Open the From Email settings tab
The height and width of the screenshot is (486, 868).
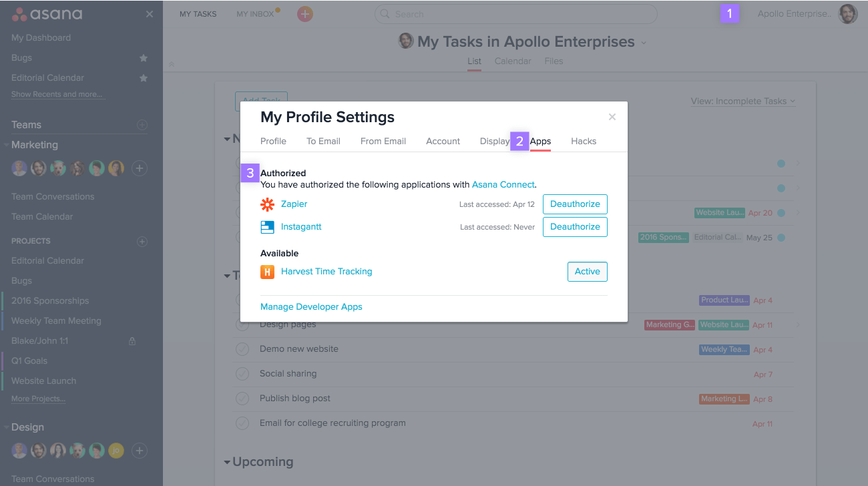click(x=383, y=142)
